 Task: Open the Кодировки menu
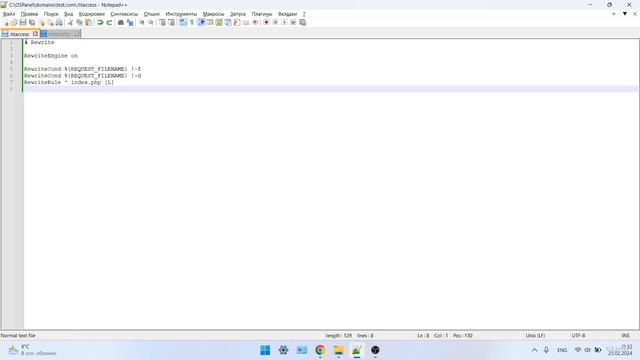click(92, 14)
